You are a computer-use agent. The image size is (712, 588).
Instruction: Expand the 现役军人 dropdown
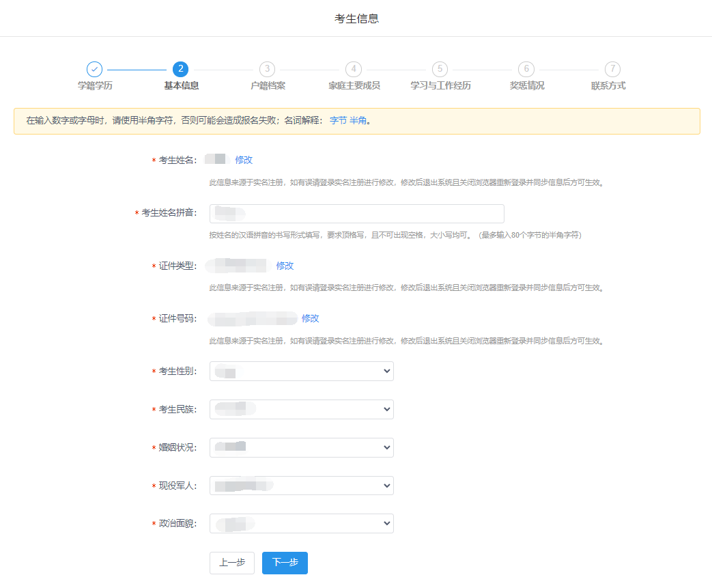click(x=302, y=486)
